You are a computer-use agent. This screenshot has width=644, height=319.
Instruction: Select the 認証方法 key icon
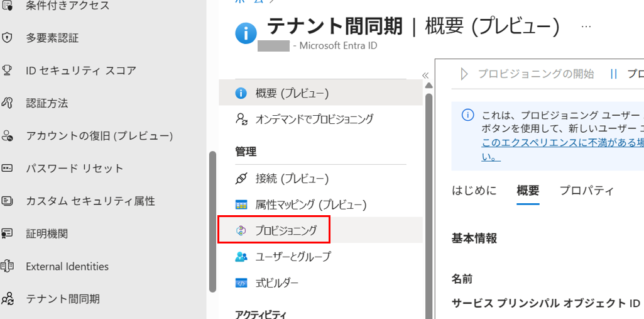pyautogui.click(x=7, y=103)
